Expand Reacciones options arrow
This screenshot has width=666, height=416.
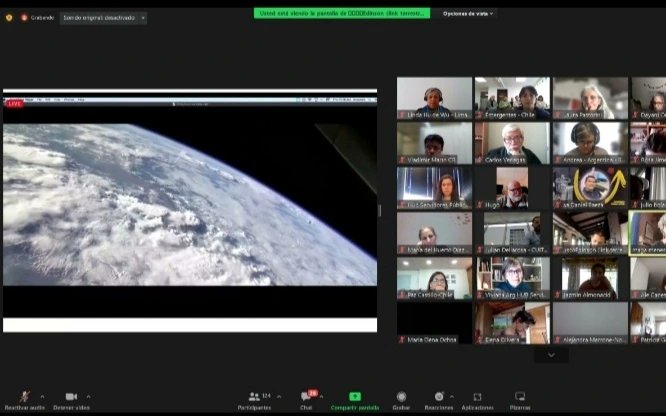click(x=452, y=396)
